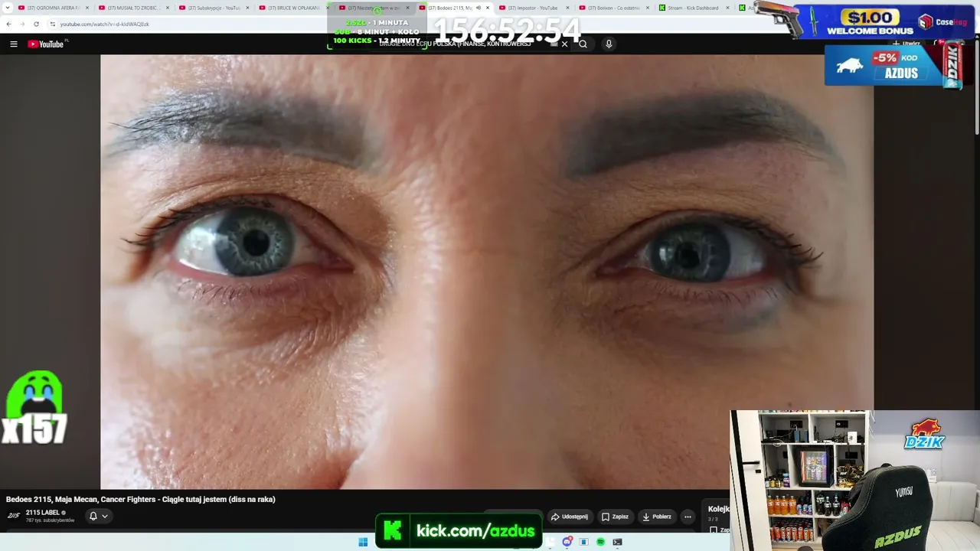Open Discord from the taskbar

tap(567, 542)
